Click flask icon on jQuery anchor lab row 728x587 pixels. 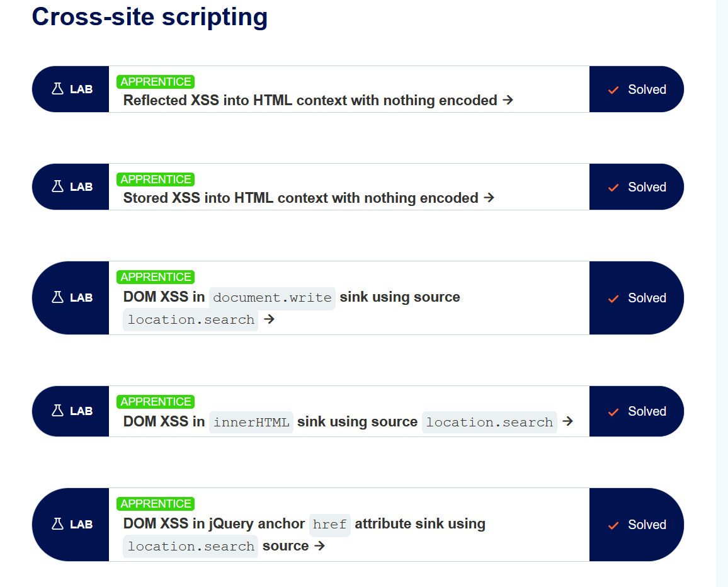(58, 525)
